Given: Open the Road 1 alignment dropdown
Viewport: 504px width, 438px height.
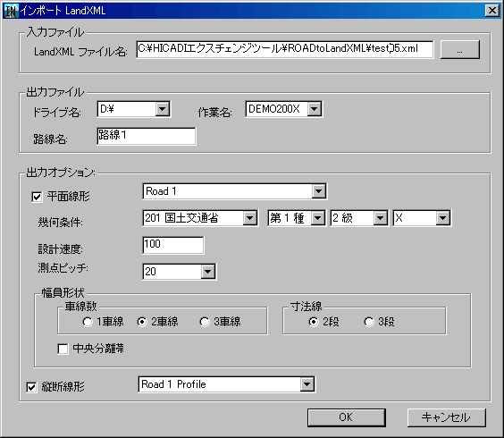Looking at the screenshot, I should pos(235,191).
